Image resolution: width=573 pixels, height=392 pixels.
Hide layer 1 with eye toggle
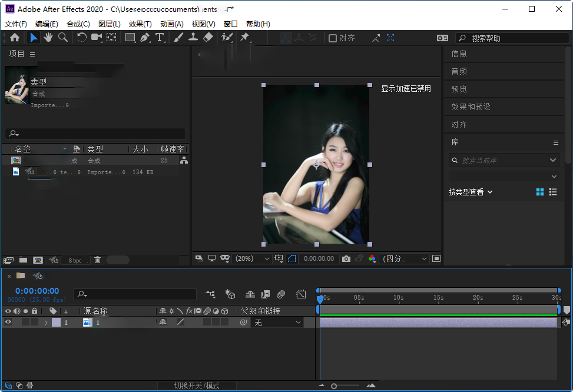pos(8,322)
